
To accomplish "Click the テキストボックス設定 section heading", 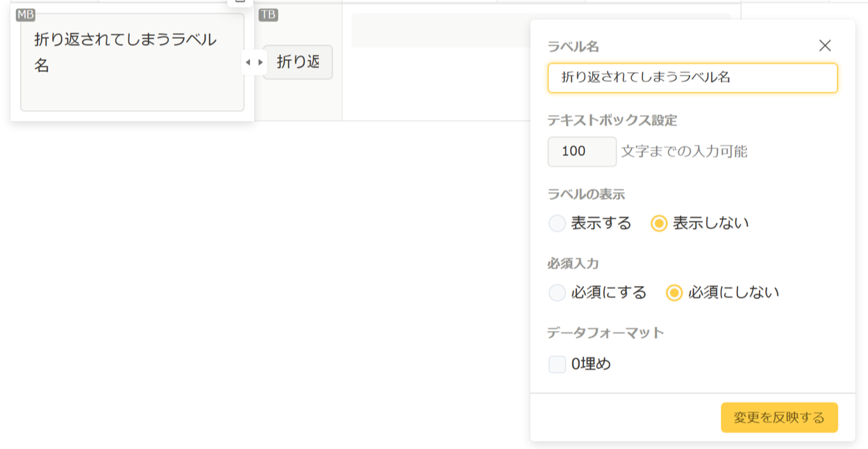I will tap(612, 120).
